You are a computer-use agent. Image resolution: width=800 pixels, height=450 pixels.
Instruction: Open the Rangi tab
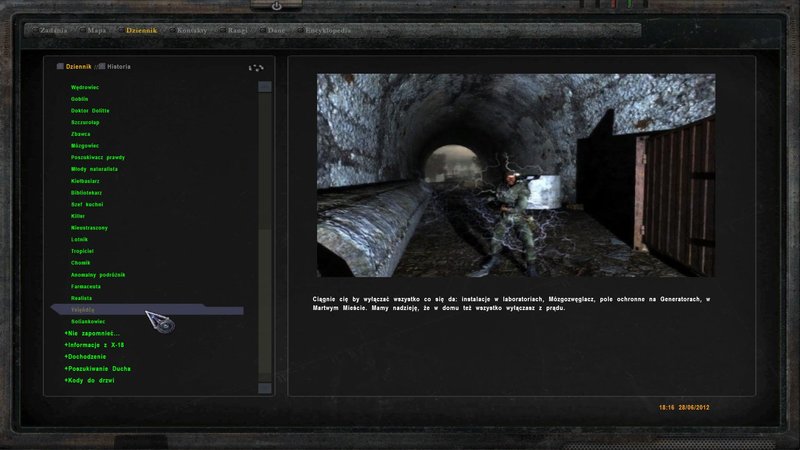237,31
